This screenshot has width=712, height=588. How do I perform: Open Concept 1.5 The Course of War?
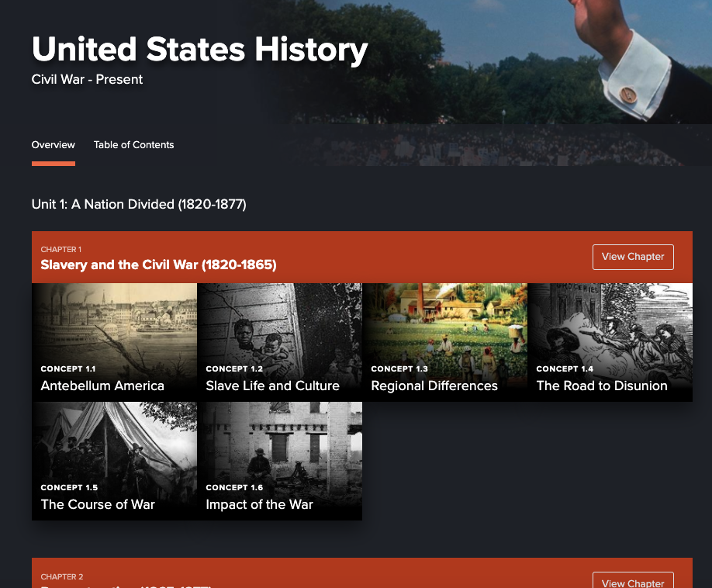(115, 461)
